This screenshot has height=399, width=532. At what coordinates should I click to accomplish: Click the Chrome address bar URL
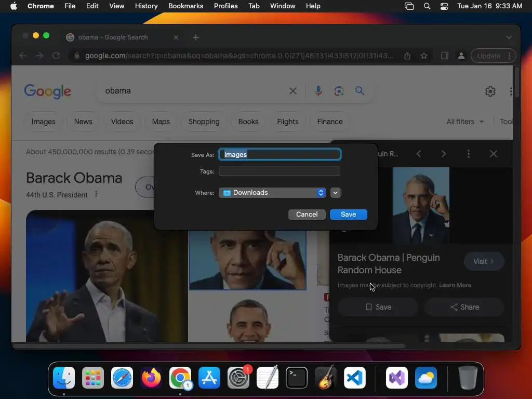pyautogui.click(x=239, y=56)
